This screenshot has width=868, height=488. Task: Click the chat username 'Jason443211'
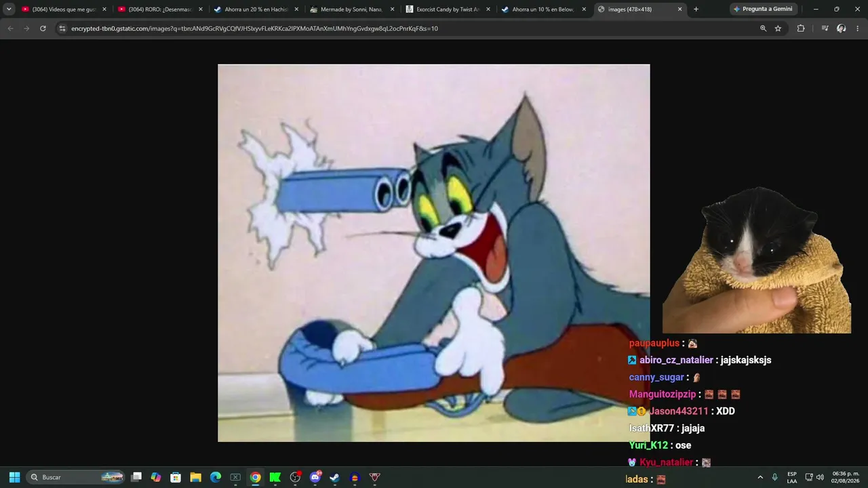pos(679,411)
